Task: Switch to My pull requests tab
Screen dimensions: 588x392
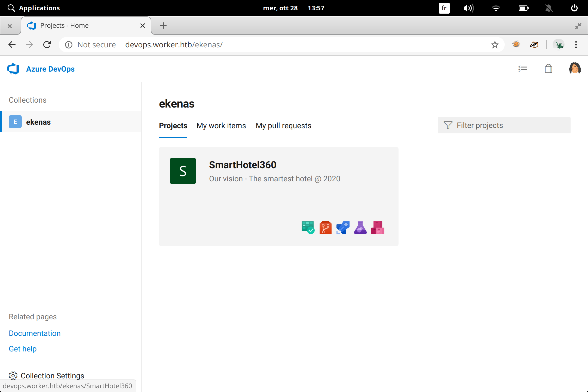Action: pyautogui.click(x=283, y=125)
